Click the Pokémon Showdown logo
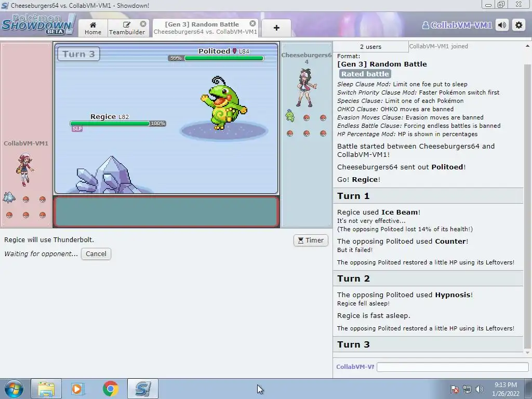Viewport: 532px width, 399px height. click(x=38, y=24)
